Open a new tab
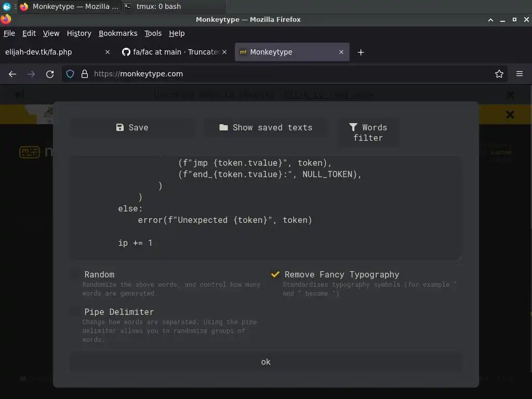This screenshot has width=532, height=399. click(x=361, y=52)
